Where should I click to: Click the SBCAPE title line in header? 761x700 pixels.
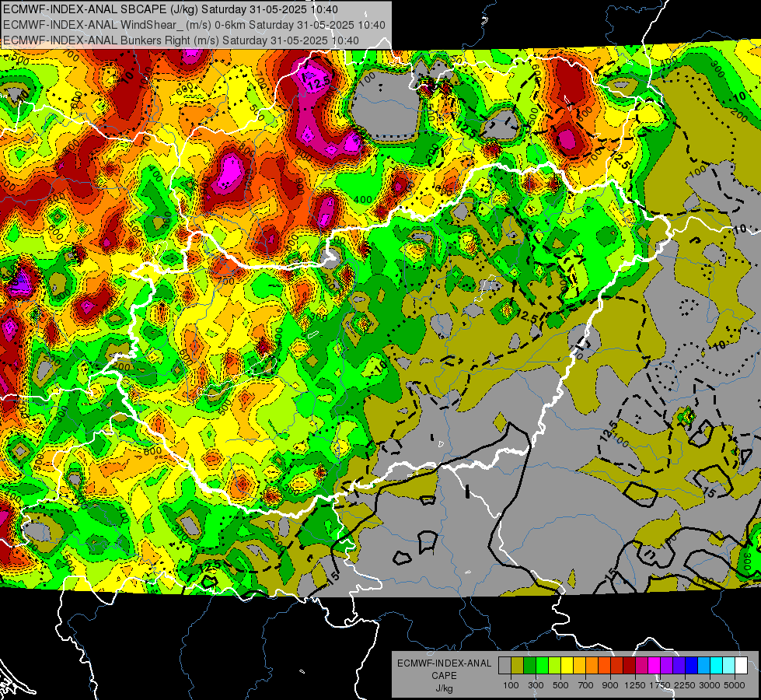(170, 9)
